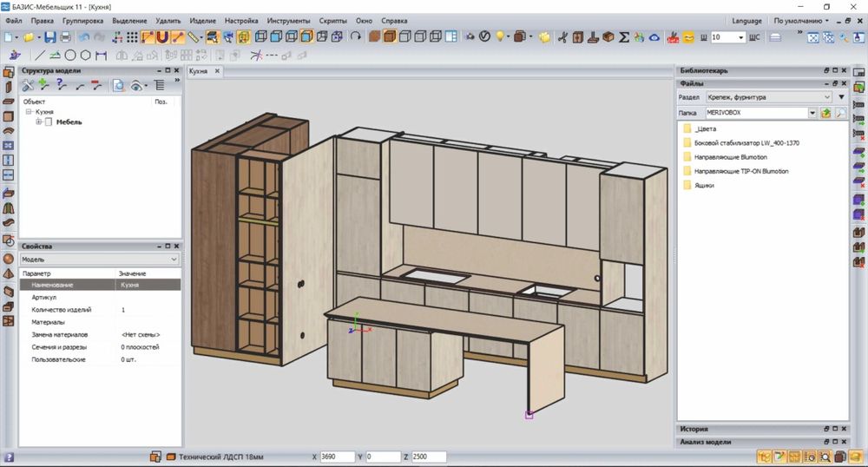The height and width of the screenshot is (467, 868).
Task: Open the Модель dropdown in Свойства panel
Action: point(100,259)
